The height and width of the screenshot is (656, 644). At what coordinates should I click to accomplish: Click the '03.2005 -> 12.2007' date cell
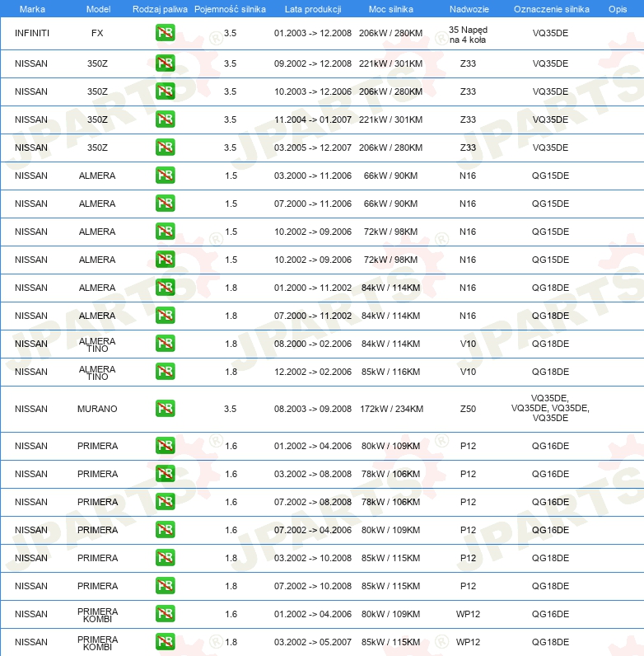pyautogui.click(x=313, y=148)
